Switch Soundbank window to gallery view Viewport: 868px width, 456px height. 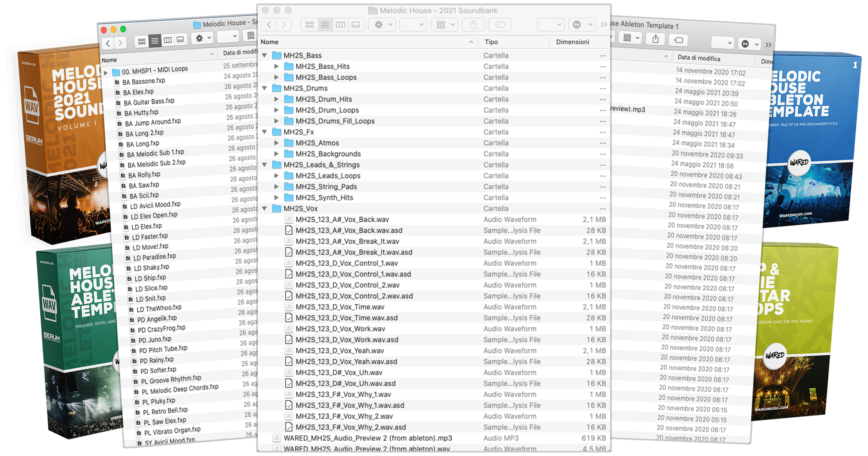(356, 25)
